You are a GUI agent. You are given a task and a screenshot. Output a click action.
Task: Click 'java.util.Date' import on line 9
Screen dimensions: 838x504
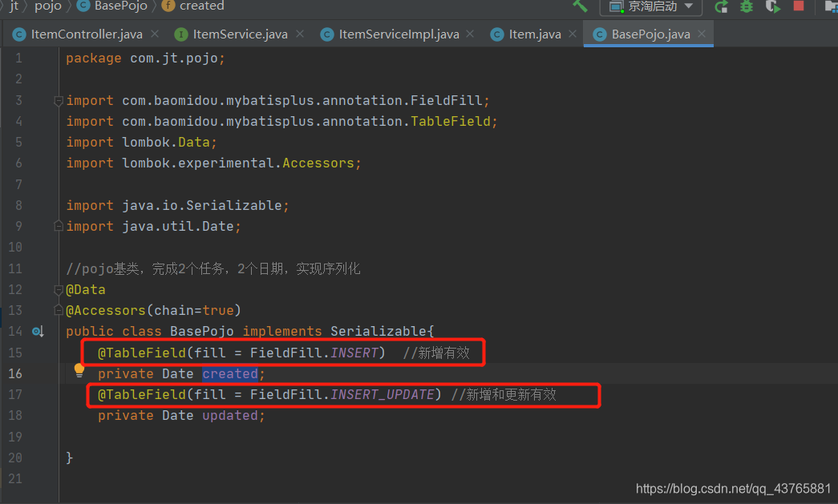click(177, 227)
